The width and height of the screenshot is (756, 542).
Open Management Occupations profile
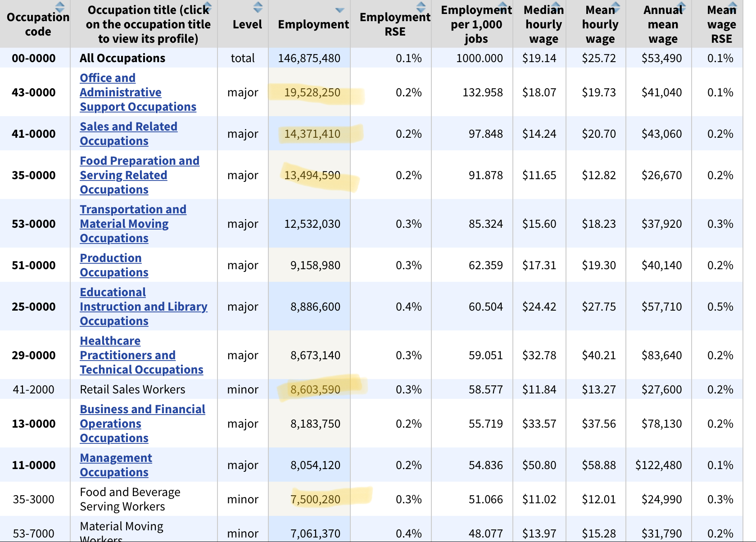point(116,465)
